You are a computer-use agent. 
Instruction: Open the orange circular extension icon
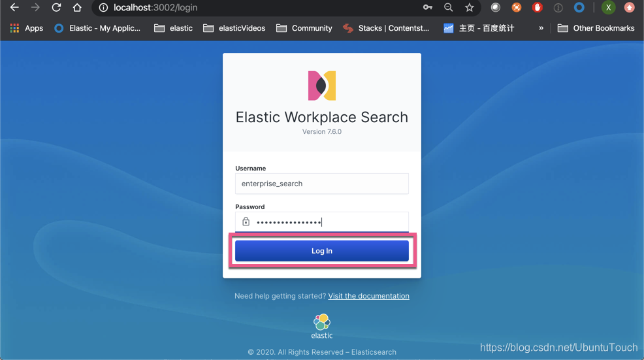(x=517, y=7)
